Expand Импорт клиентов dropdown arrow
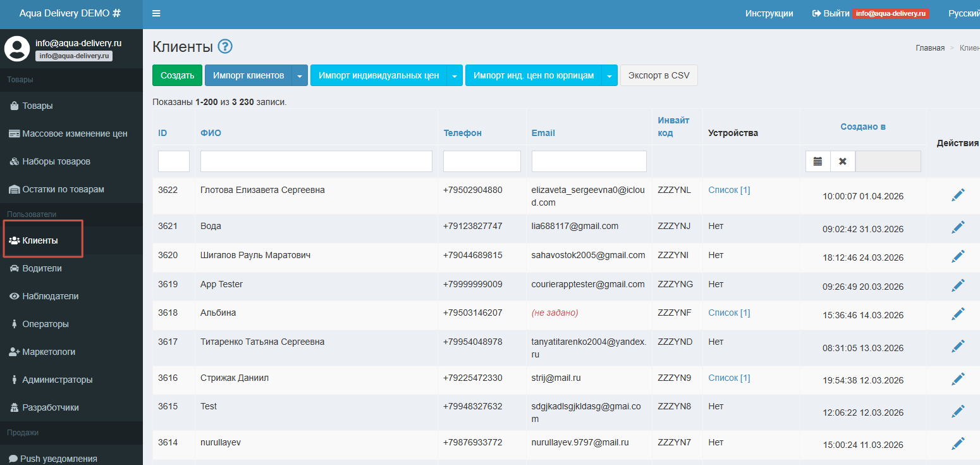The height and width of the screenshot is (465, 980). 300,76
